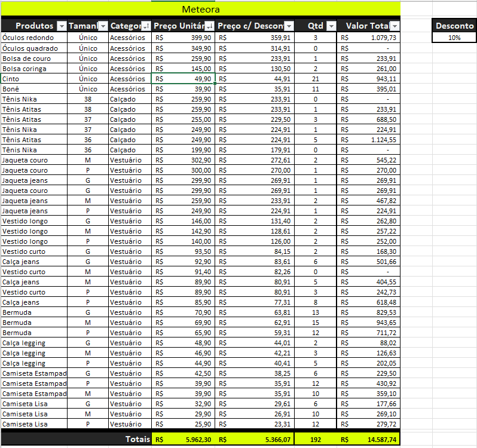
Task: Click the 829,53 total value cell
Action: click(x=368, y=312)
